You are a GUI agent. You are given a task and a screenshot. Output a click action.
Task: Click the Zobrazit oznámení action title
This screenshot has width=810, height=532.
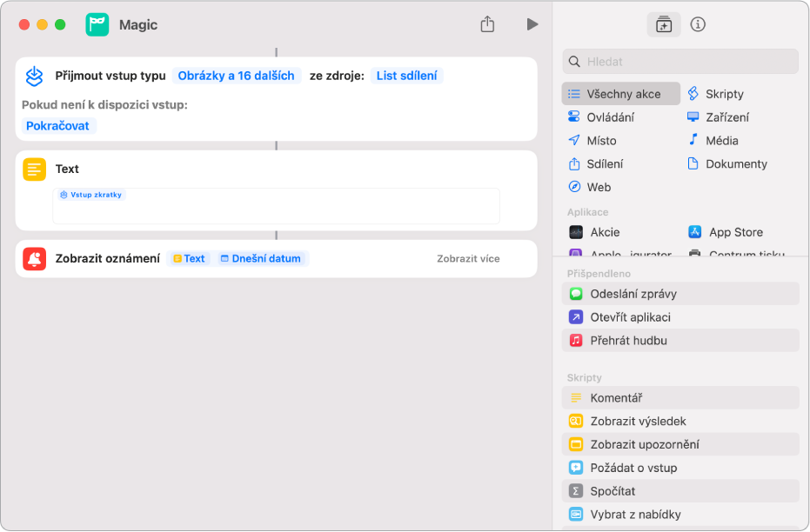click(x=108, y=258)
